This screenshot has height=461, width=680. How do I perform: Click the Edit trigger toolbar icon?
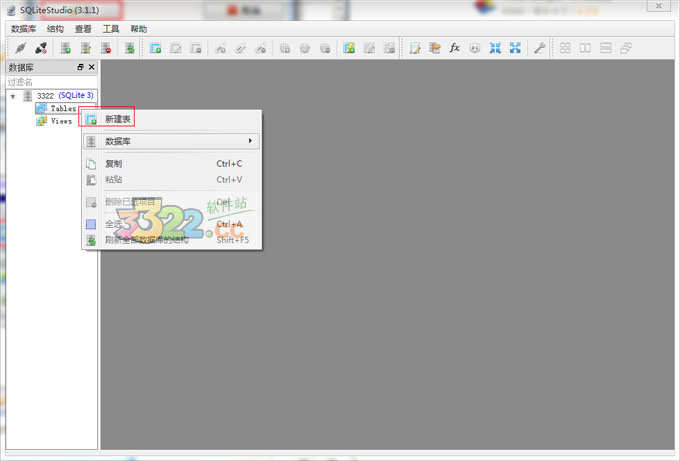305,48
